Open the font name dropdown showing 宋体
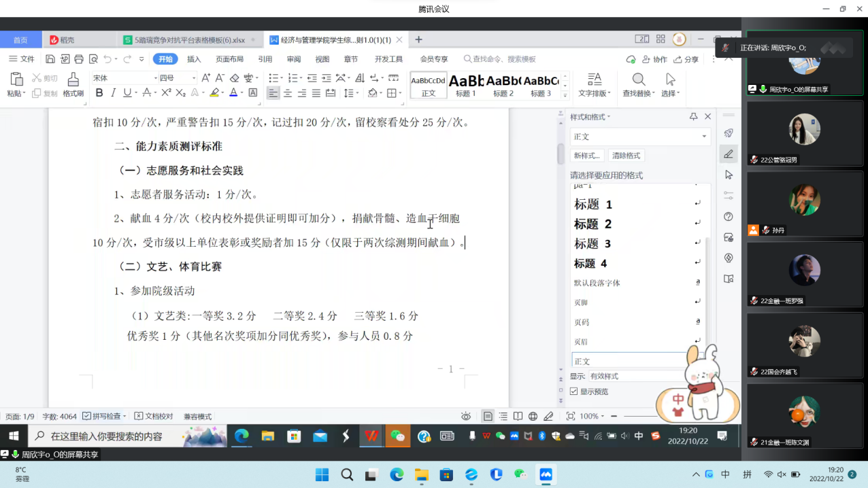This screenshot has width=868, height=488. [124, 78]
